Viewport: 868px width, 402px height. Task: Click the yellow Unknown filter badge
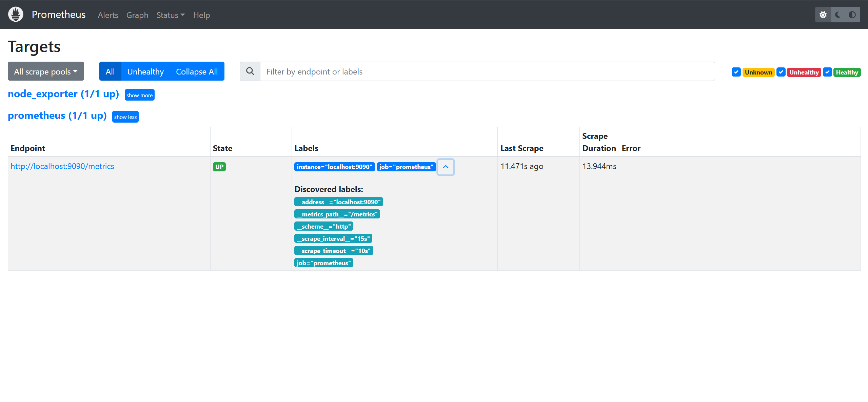pyautogui.click(x=758, y=72)
